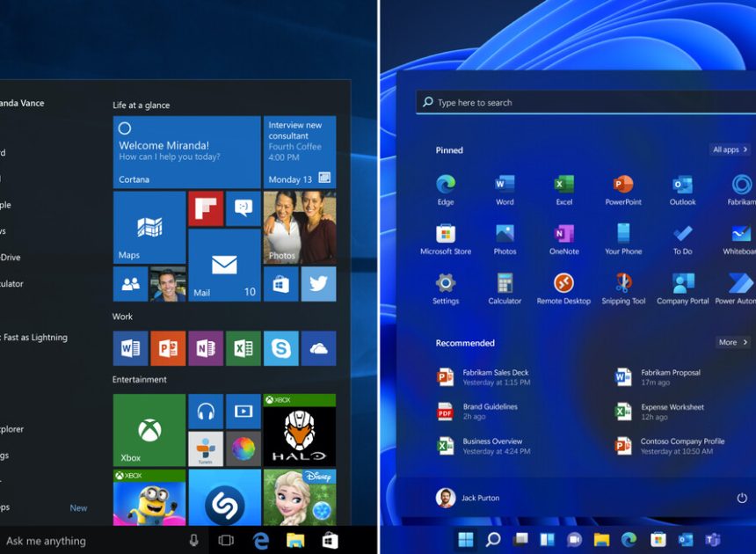This screenshot has width=756, height=554.
Task: Click the Windows 11 Start button
Action: click(x=466, y=540)
